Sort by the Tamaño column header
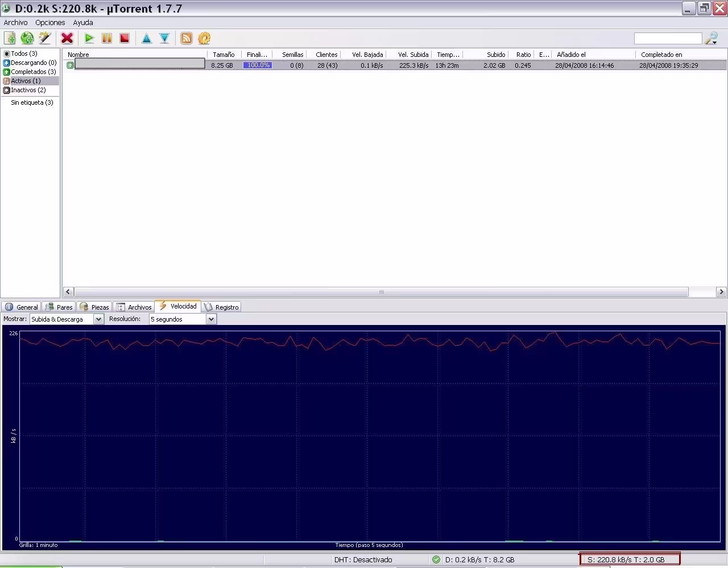 pyautogui.click(x=224, y=55)
